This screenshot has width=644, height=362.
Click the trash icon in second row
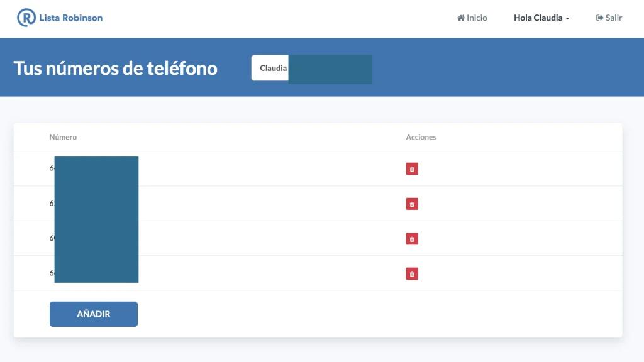(x=412, y=204)
